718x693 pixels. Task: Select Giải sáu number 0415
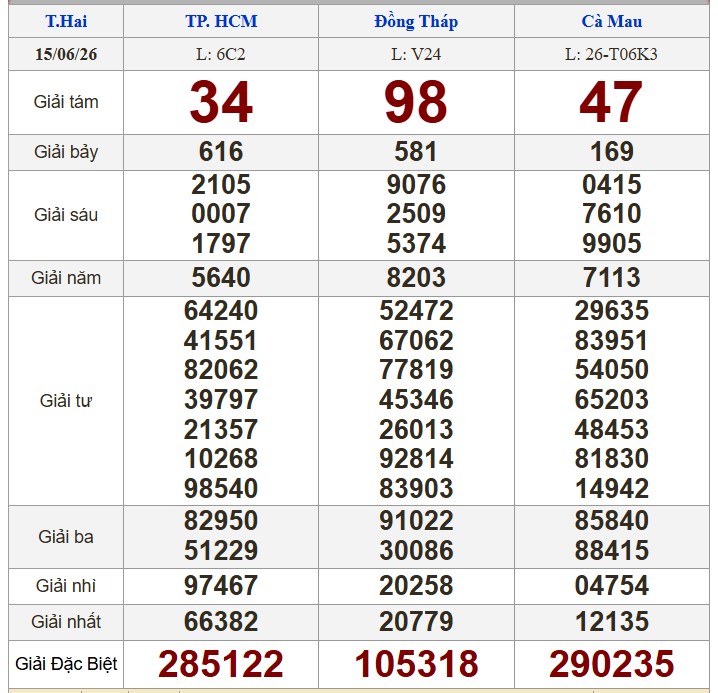(612, 185)
